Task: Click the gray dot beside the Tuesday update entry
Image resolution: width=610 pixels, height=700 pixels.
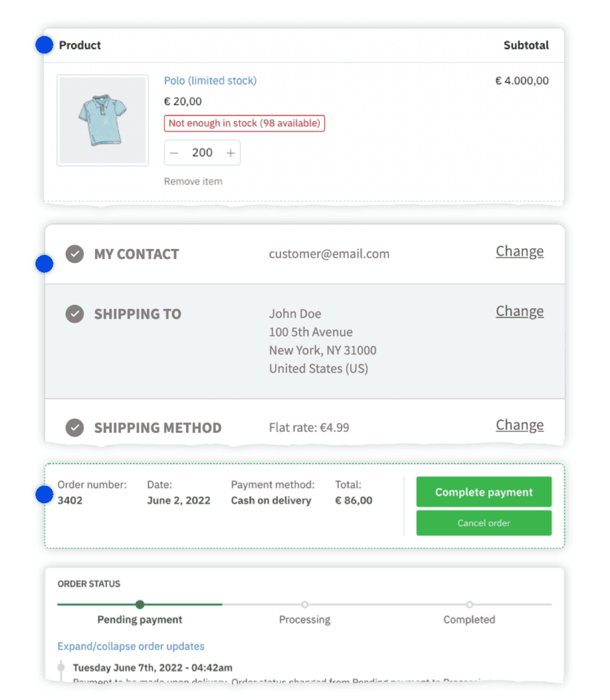Action: 61,667
